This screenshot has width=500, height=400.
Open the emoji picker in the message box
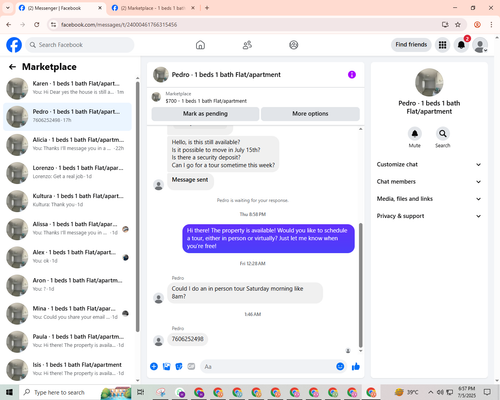tap(340, 367)
